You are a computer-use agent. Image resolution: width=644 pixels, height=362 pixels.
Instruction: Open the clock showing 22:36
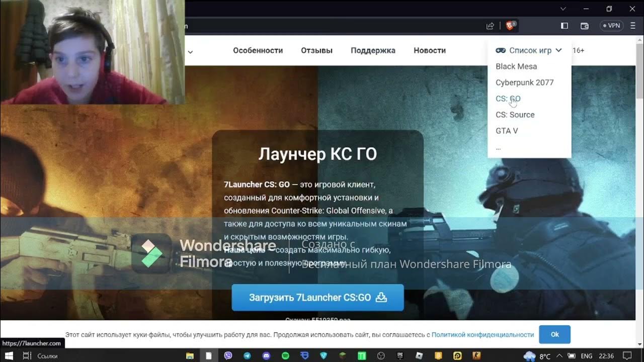(606, 356)
